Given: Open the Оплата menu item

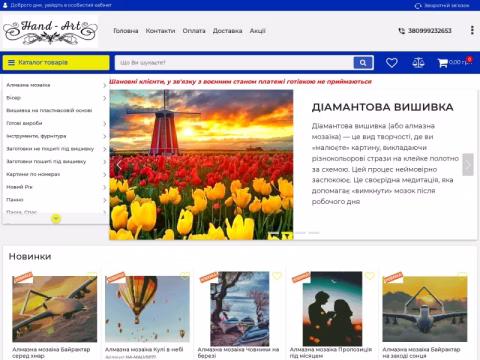Looking at the screenshot, I should tap(194, 31).
